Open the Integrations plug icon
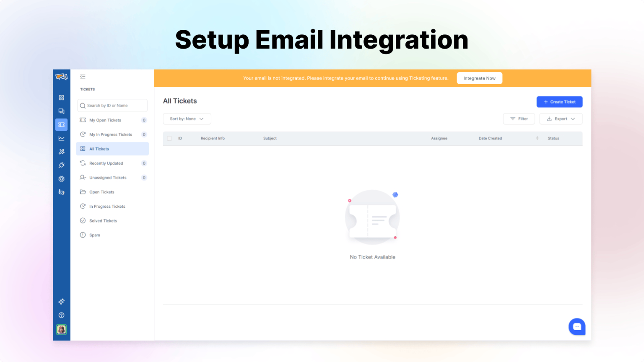The height and width of the screenshot is (362, 644). coord(61,165)
